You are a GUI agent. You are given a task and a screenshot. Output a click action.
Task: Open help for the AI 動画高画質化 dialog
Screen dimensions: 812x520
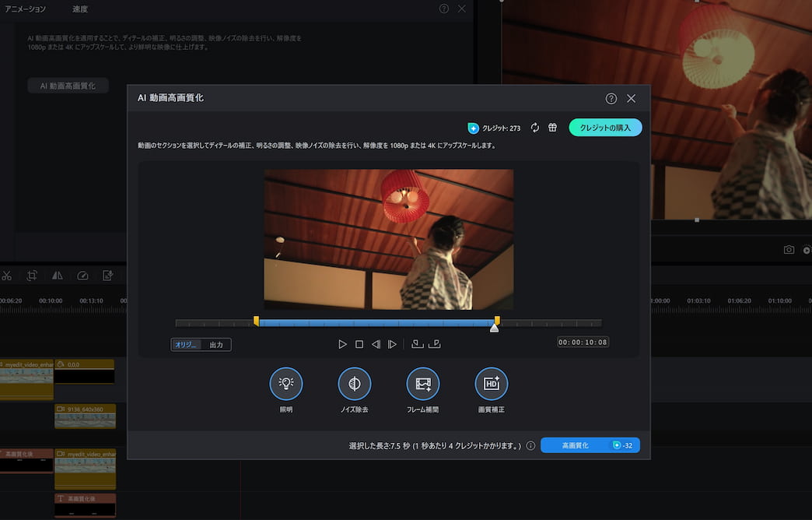coord(611,98)
